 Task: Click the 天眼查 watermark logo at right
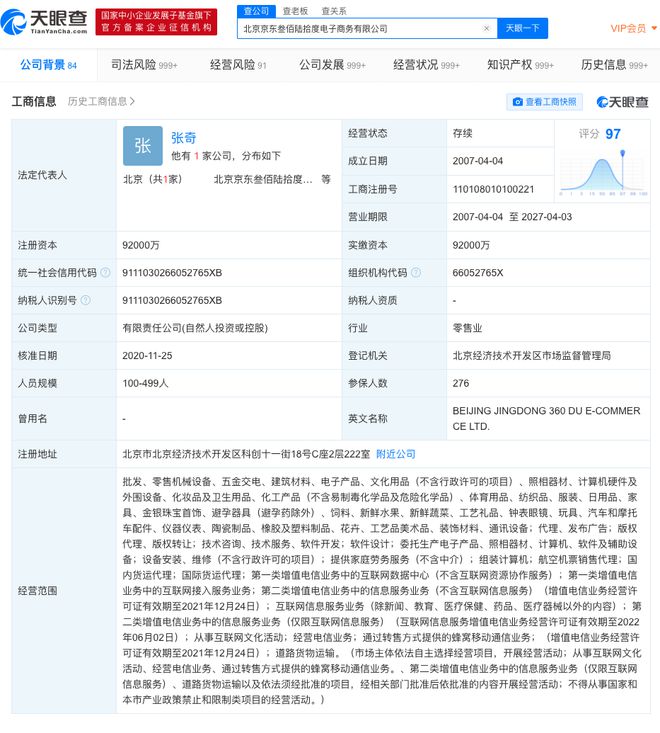click(622, 102)
